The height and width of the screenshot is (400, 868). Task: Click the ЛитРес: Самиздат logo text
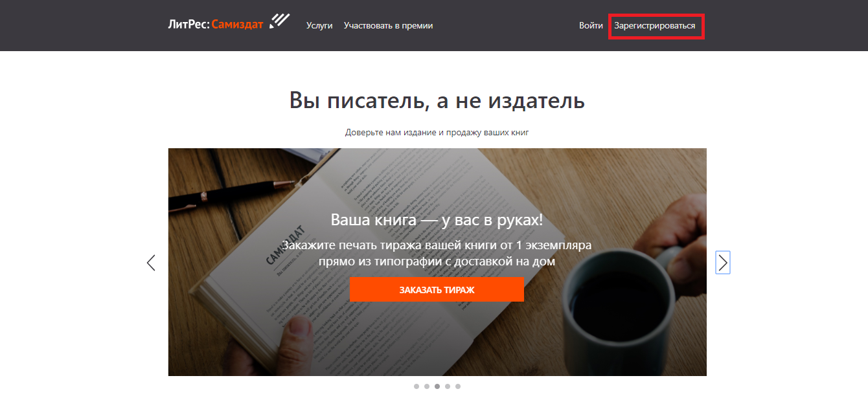216,25
